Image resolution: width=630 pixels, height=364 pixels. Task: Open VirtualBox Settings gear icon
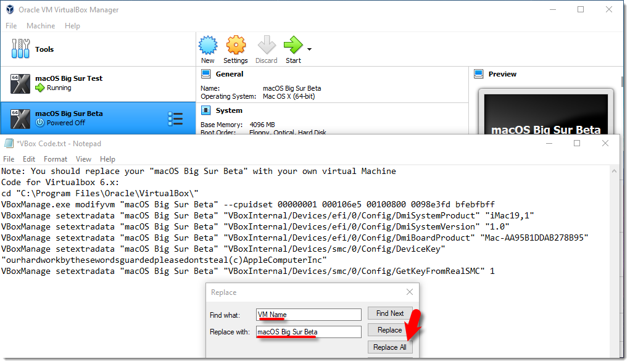click(x=236, y=45)
